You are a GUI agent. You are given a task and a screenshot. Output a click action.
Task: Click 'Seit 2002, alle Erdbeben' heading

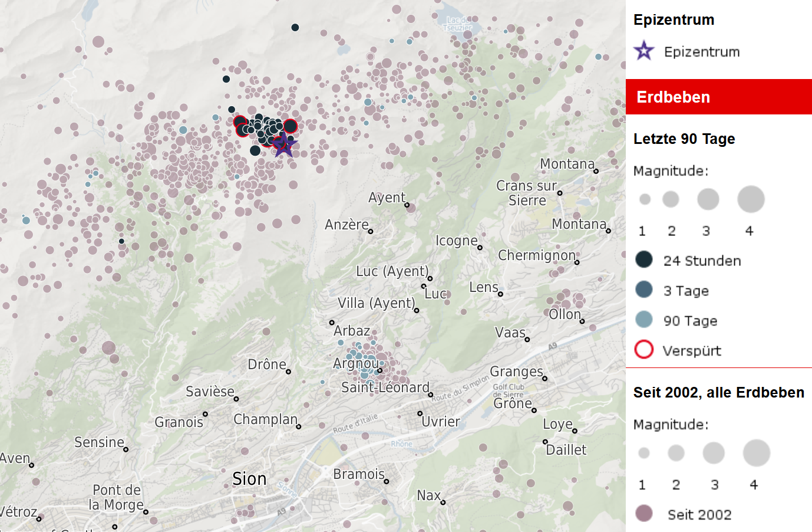coord(719,392)
